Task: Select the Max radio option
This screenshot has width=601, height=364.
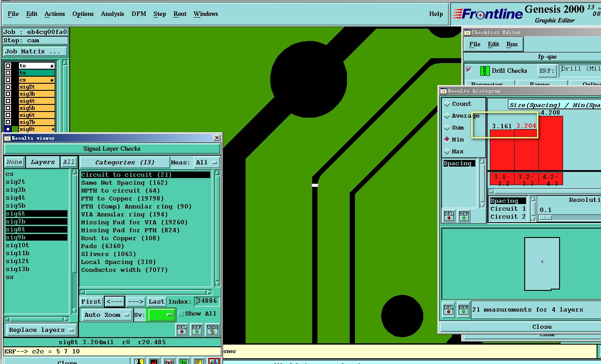Action: point(447,152)
